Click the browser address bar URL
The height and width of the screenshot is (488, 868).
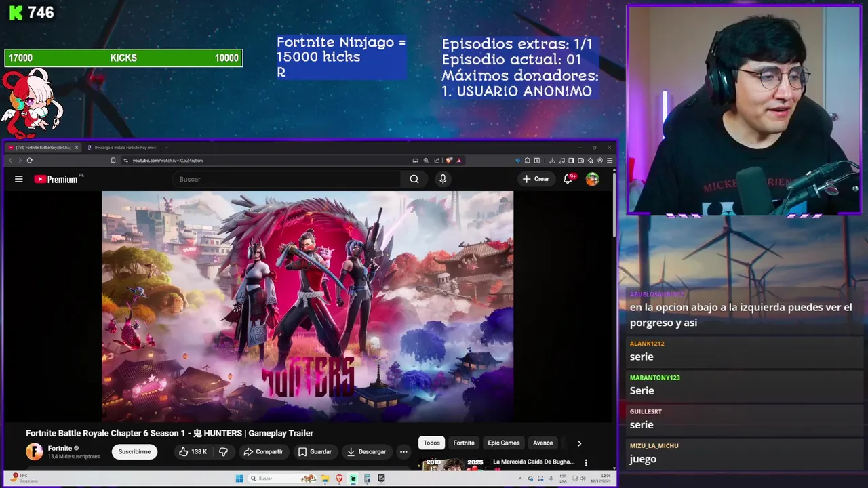(168, 161)
